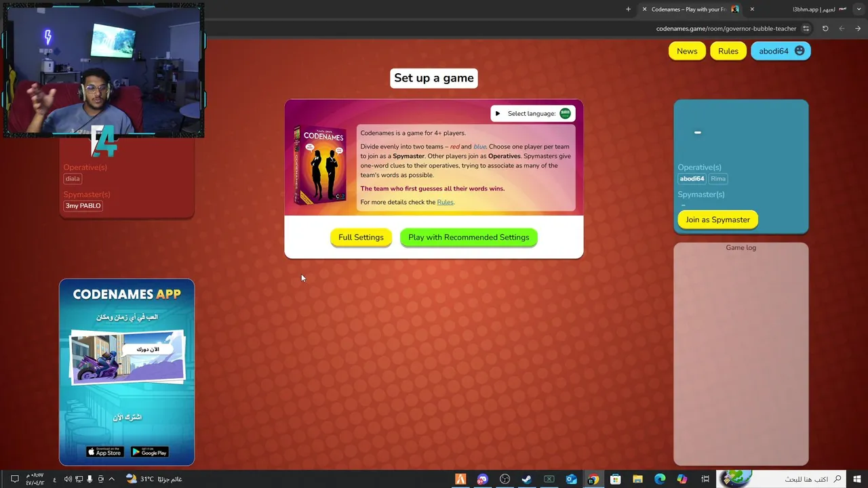
Task: Open the Windows Start menu
Action: tap(856, 479)
